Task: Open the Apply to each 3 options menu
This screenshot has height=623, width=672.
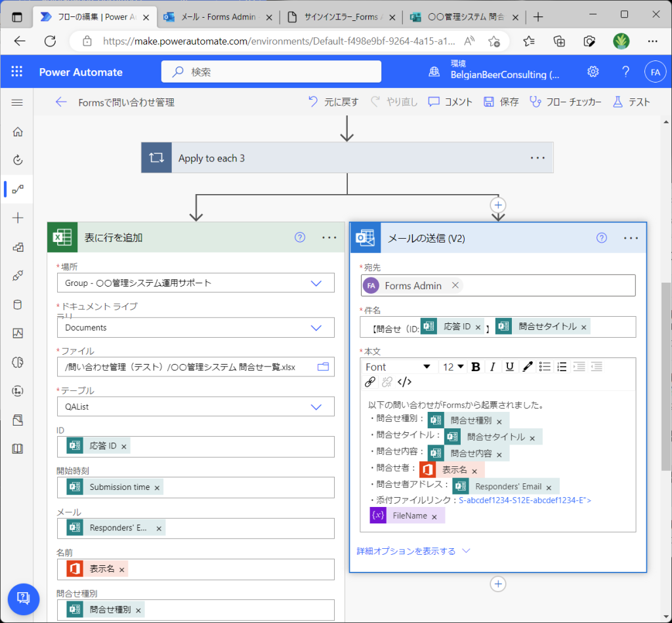Action: pyautogui.click(x=537, y=158)
